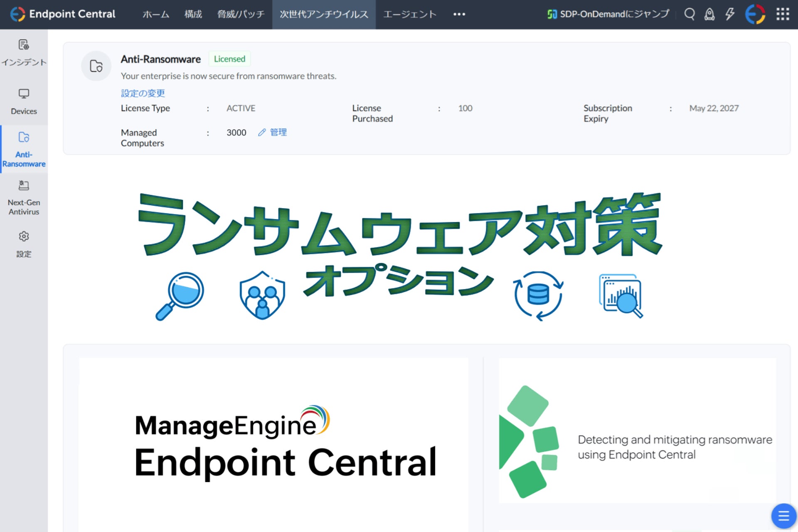Jump to SDP-OnDemand via header link

click(x=608, y=14)
